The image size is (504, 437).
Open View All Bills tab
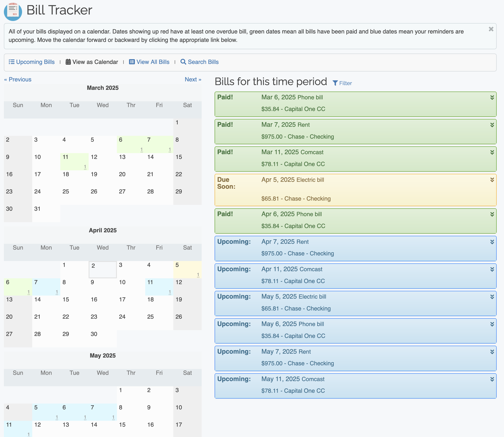coord(153,62)
